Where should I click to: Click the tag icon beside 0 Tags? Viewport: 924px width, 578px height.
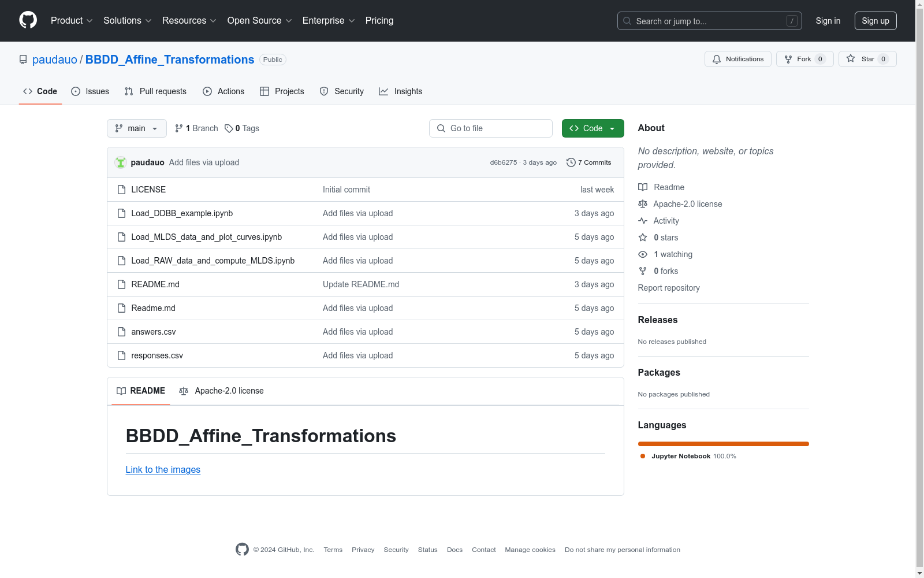229,128
